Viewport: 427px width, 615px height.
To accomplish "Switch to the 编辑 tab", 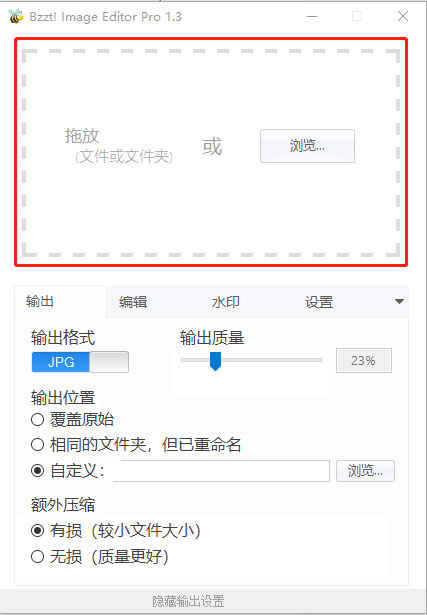I will (x=133, y=302).
